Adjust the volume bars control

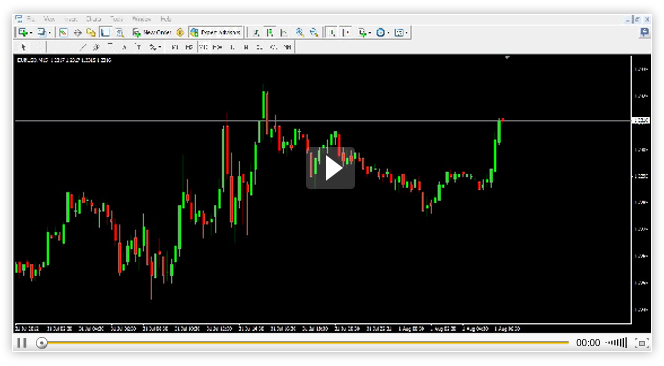pyautogui.click(x=617, y=343)
